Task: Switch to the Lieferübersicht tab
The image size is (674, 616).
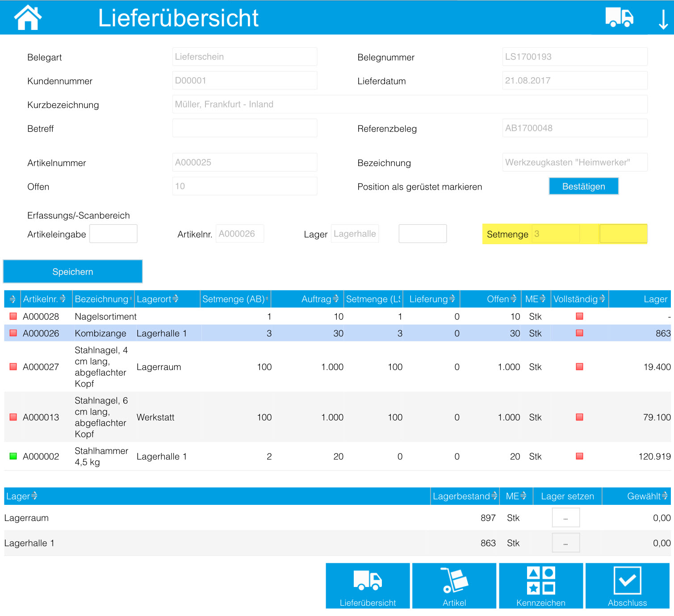Action: pyautogui.click(x=367, y=580)
